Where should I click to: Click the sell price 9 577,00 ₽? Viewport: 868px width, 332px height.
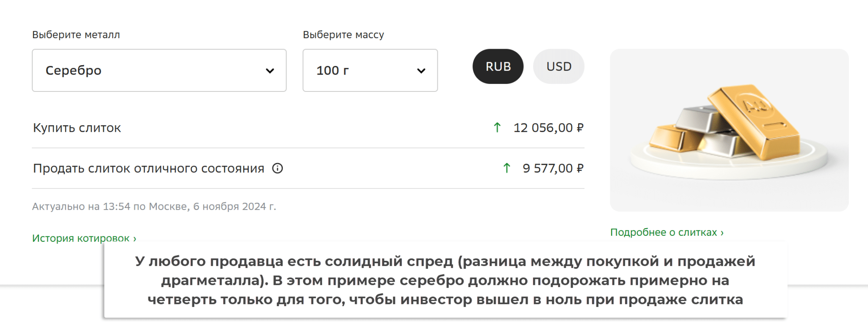553,168
